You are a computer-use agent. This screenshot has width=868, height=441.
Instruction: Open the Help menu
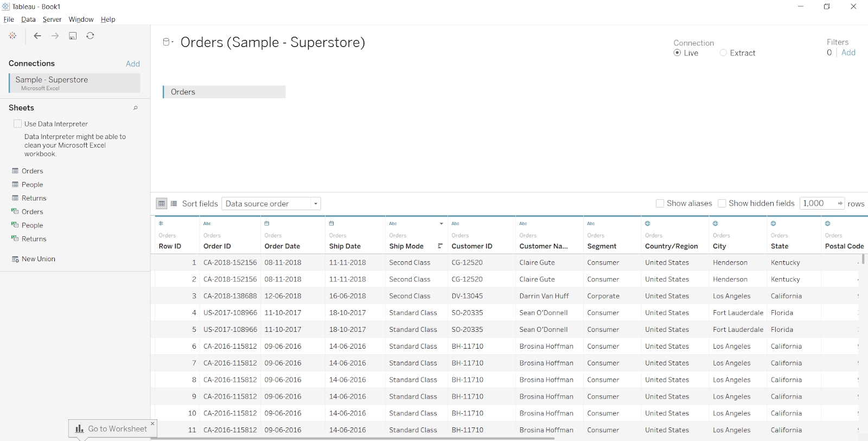108,20
